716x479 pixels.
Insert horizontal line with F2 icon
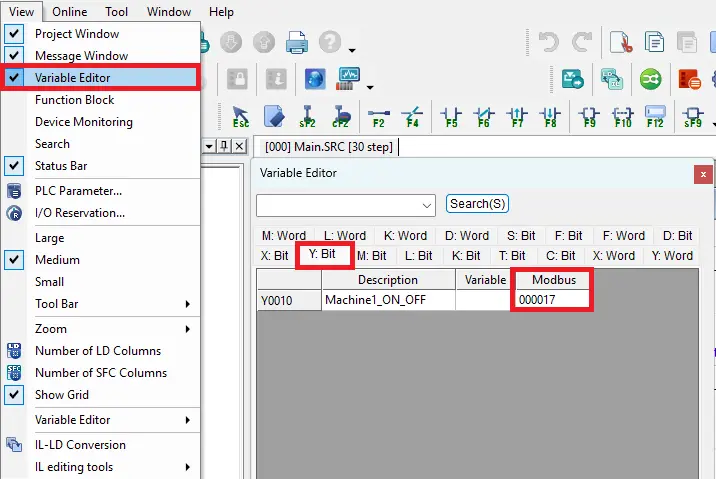click(378, 115)
